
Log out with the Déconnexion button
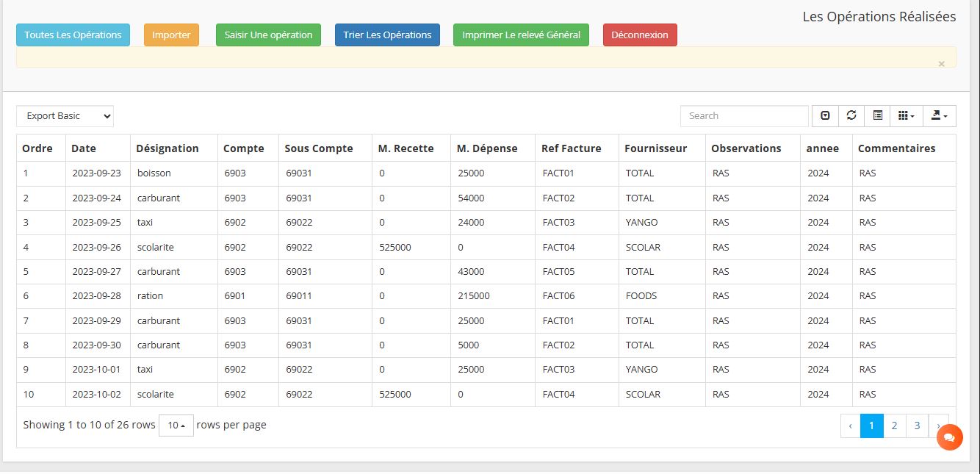[x=640, y=35]
